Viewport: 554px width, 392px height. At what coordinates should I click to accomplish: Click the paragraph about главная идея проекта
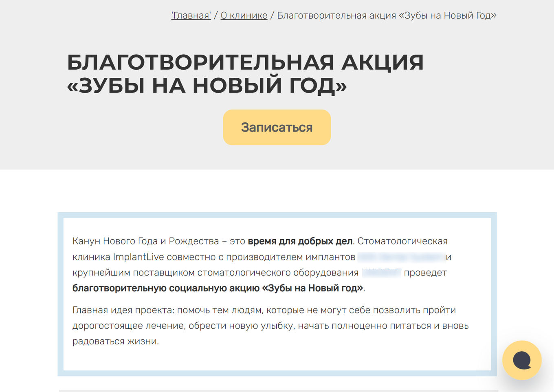click(270, 326)
